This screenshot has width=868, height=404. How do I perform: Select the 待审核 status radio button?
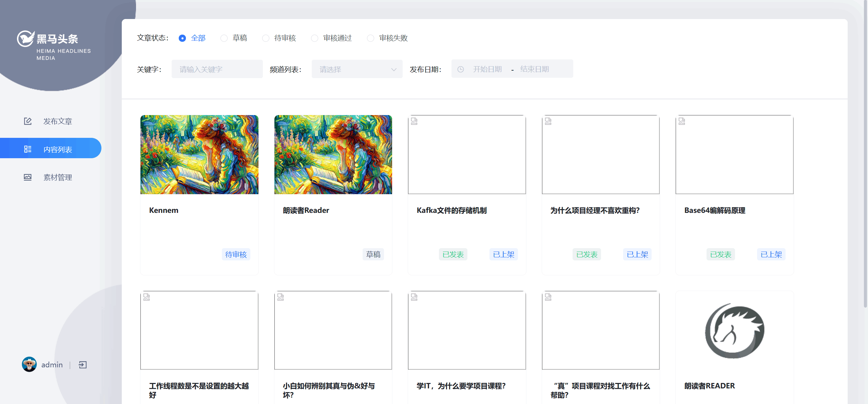tap(266, 38)
